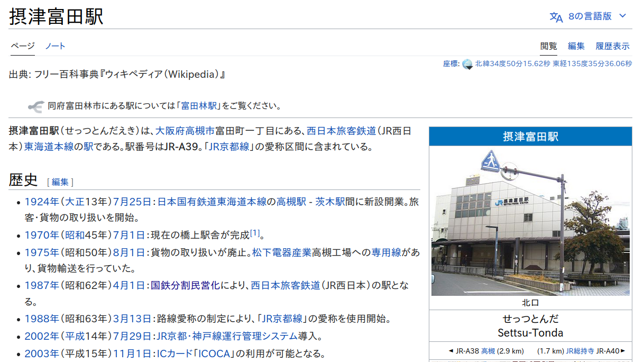Image resolution: width=644 pixels, height=362 pixels.
Task: Follow the 富田林駅 link
Action: click(x=199, y=106)
